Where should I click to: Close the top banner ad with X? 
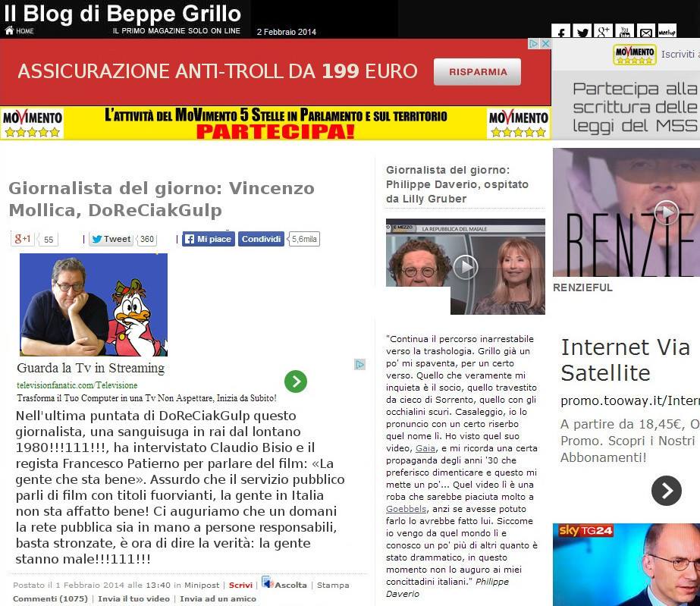pos(545,44)
